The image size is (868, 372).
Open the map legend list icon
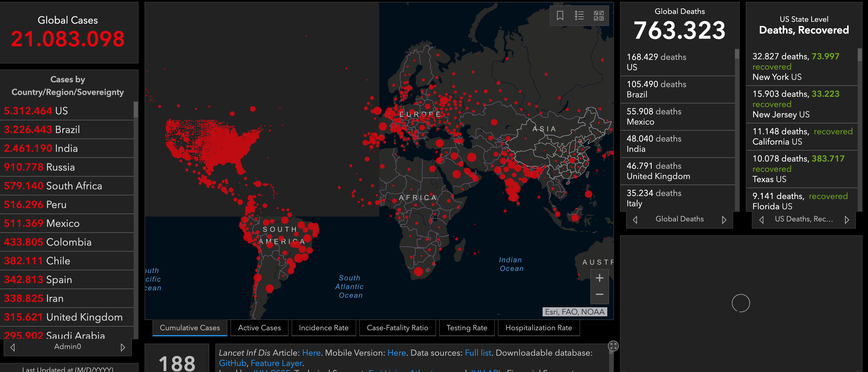(579, 15)
